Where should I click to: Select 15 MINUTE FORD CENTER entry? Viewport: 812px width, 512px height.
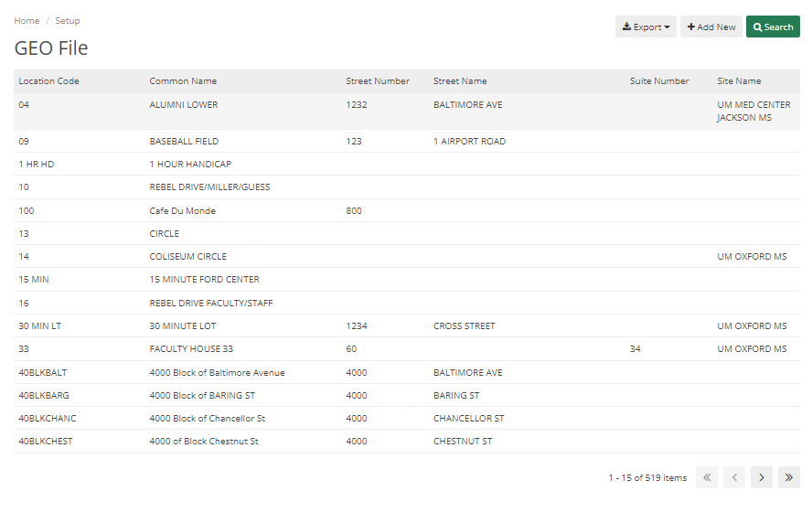click(204, 280)
